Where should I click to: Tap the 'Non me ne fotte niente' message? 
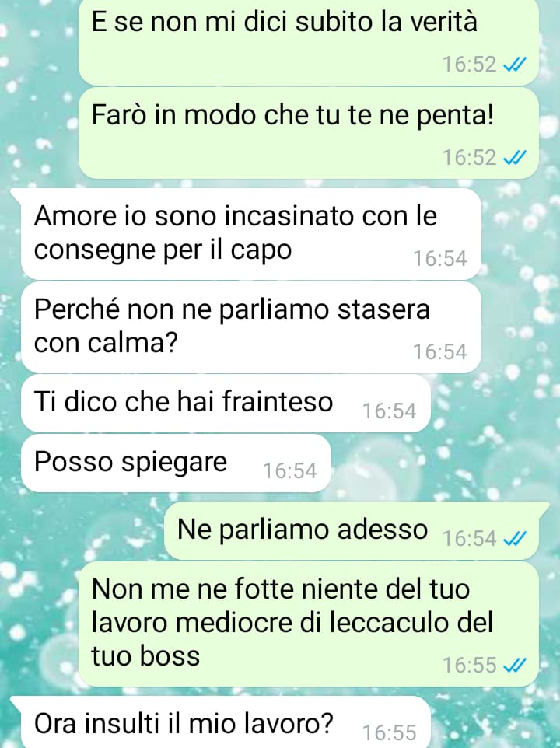point(309,624)
